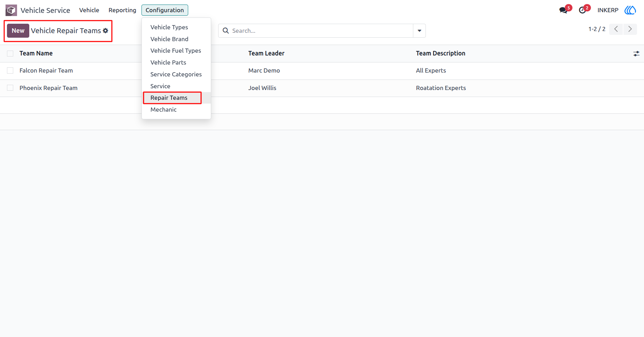Click the Marc Demo team leader cell
The image size is (644, 337).
(264, 70)
